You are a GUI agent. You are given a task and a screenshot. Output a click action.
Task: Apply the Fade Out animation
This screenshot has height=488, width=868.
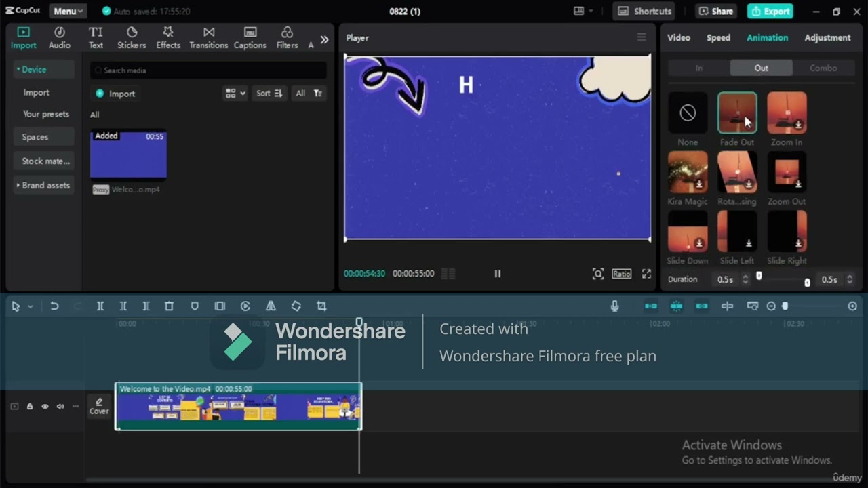pyautogui.click(x=737, y=113)
